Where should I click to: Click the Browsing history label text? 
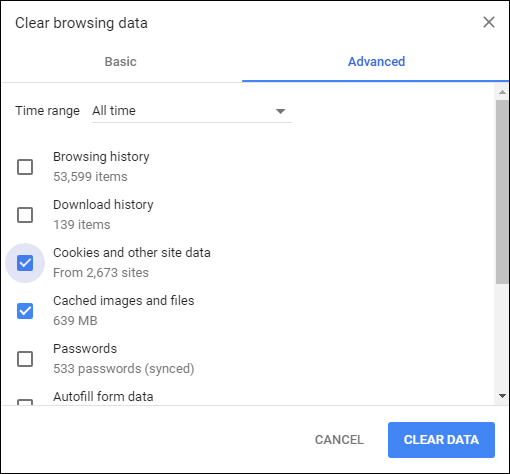tap(101, 157)
